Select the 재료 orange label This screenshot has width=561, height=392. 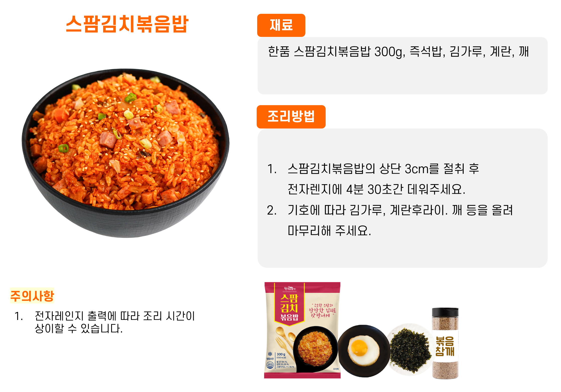pos(281,25)
